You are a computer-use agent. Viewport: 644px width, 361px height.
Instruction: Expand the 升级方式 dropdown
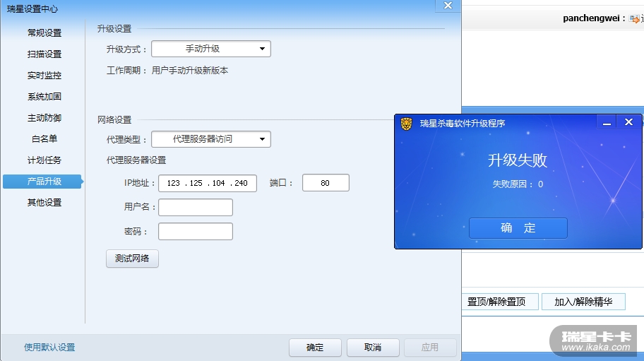point(211,49)
